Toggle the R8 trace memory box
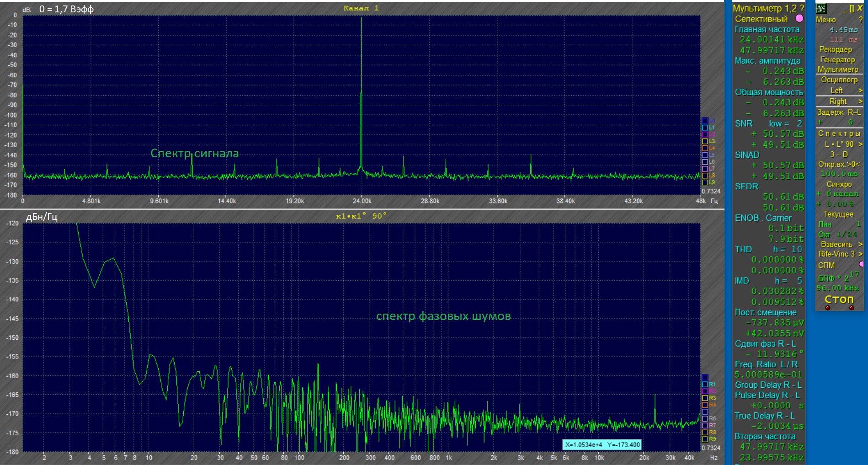The width and height of the screenshot is (868, 465). 705,433
